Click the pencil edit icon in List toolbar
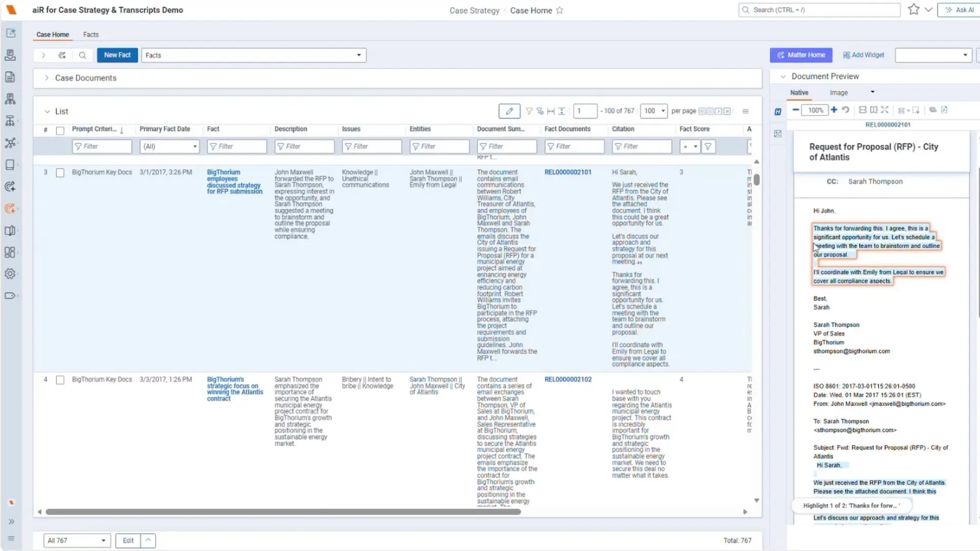The image size is (980, 551). tap(509, 111)
